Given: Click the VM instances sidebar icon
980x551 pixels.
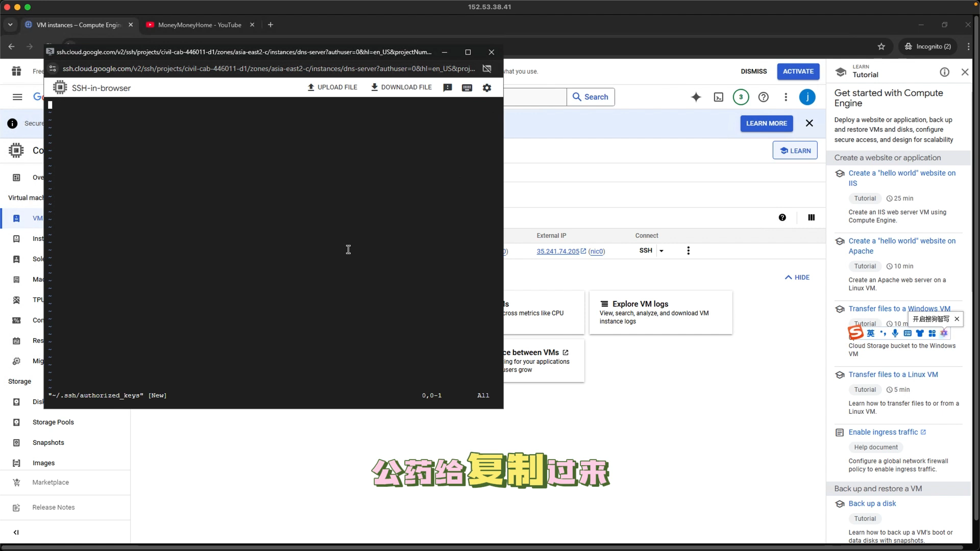Looking at the screenshot, I should click(x=16, y=218).
